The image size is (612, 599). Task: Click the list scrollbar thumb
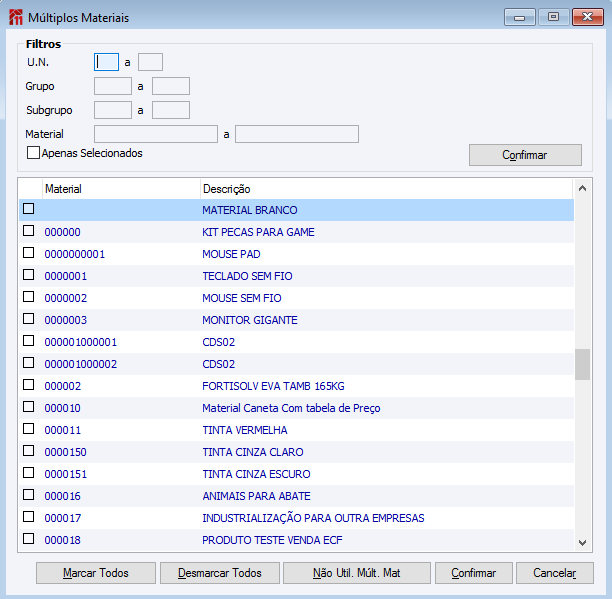click(582, 364)
